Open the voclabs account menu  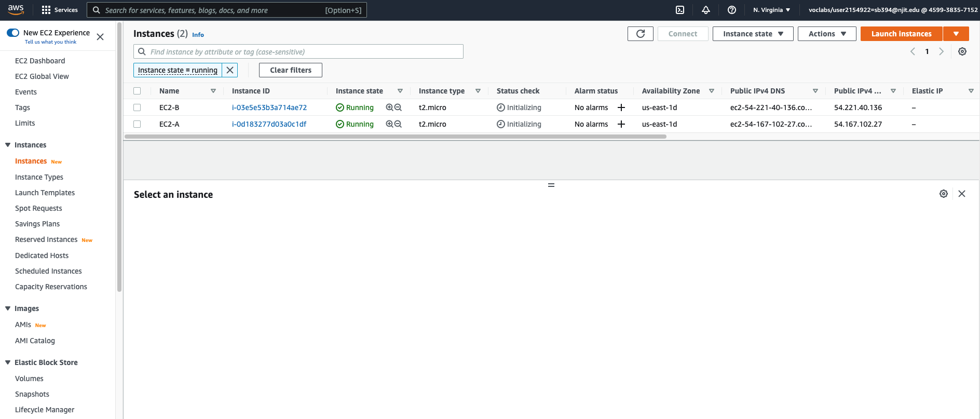[x=893, y=10]
